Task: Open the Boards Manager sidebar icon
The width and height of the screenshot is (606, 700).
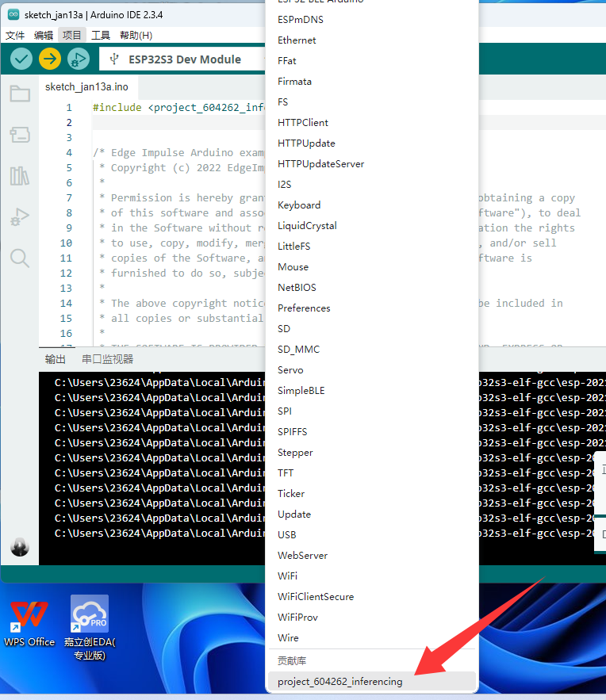Action: coord(20,135)
